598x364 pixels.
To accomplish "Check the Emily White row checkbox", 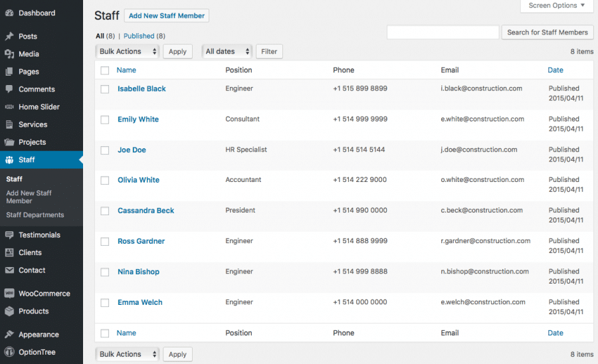I will click(x=105, y=120).
